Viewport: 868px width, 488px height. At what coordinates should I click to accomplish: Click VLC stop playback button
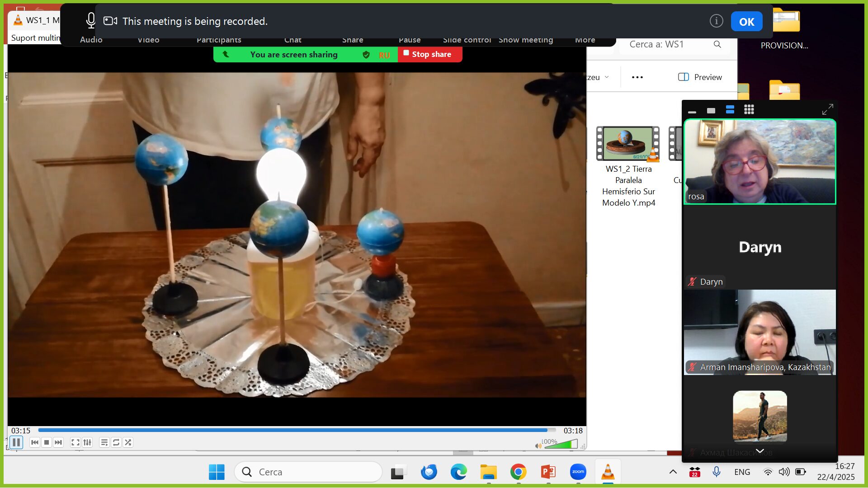coord(47,442)
